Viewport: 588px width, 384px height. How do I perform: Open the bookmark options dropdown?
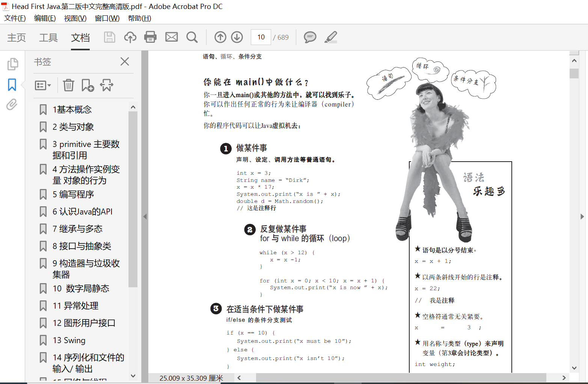(43, 85)
